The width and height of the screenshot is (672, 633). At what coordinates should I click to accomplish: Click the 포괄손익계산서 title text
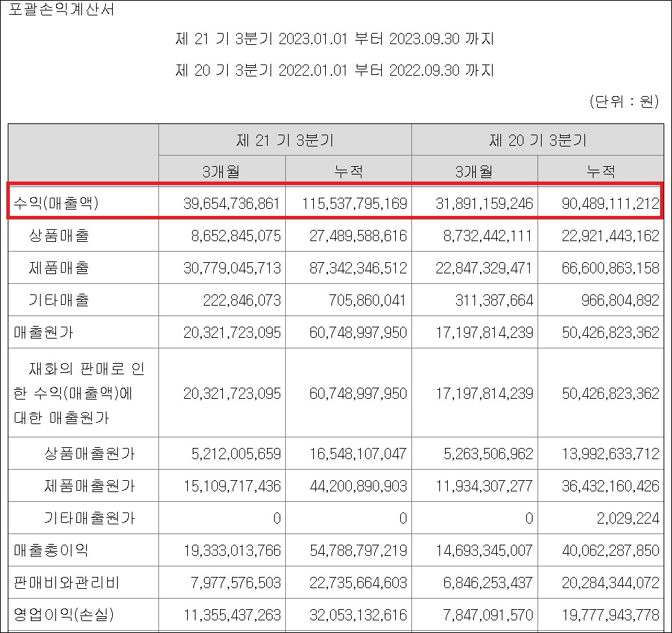point(62,9)
